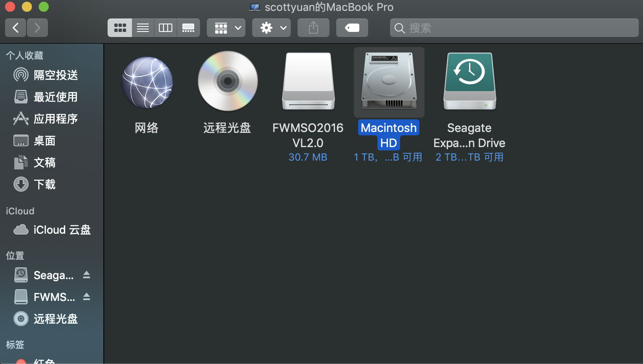Click the 位置 section header
The height and width of the screenshot is (364, 643).
(15, 256)
